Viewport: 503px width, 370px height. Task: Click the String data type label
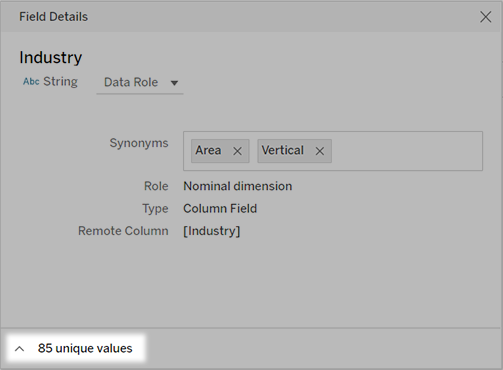(61, 81)
